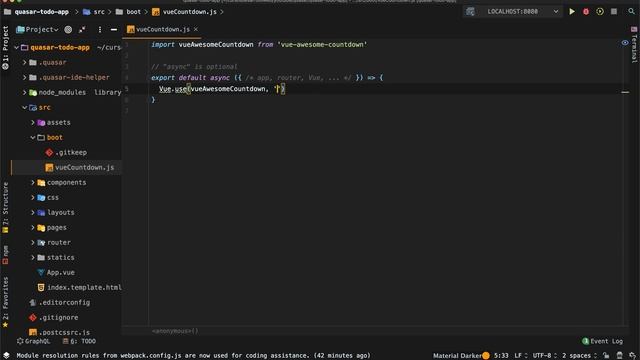Collapse the src folder

(24, 107)
